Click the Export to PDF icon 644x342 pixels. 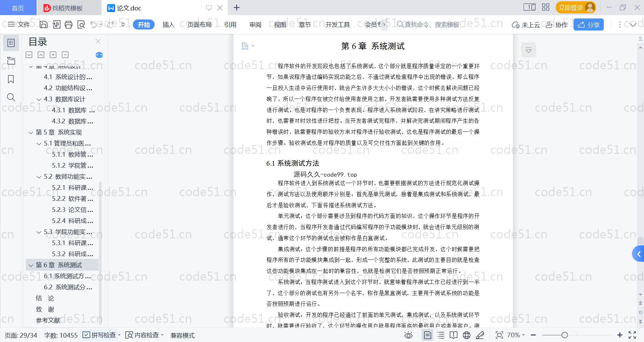[56, 24]
